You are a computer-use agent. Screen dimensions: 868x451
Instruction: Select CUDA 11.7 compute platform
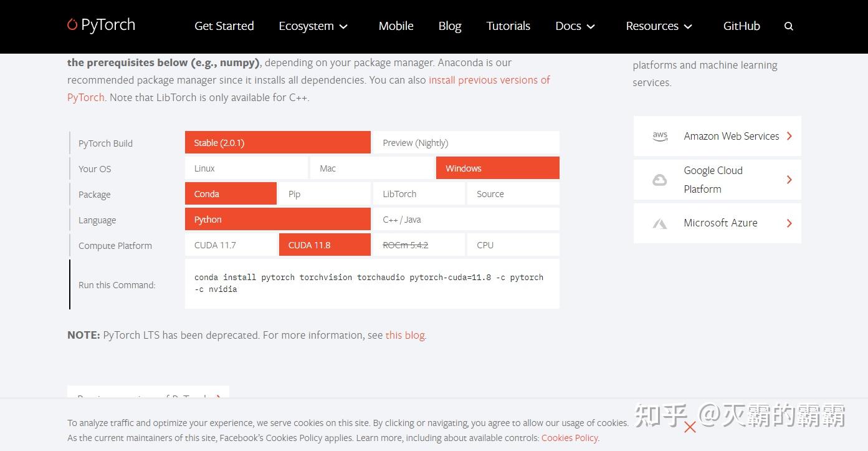click(x=231, y=245)
